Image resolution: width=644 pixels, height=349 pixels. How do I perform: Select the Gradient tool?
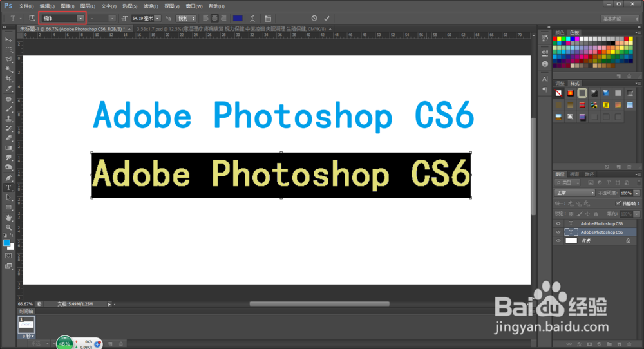coord(8,148)
